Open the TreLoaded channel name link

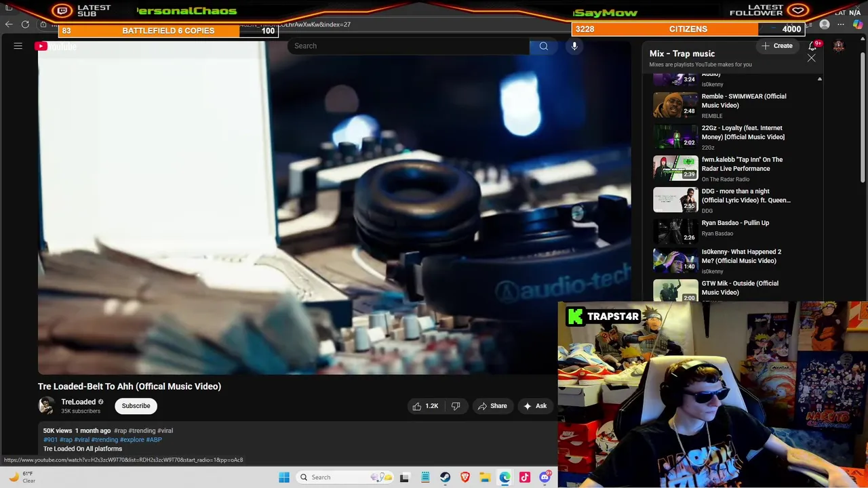[78, 402]
